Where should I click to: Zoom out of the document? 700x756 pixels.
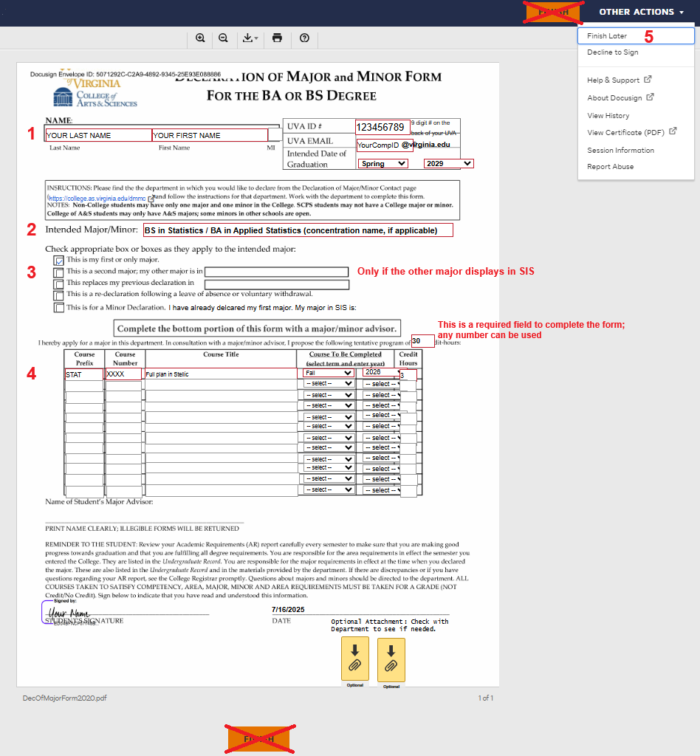coord(223,38)
